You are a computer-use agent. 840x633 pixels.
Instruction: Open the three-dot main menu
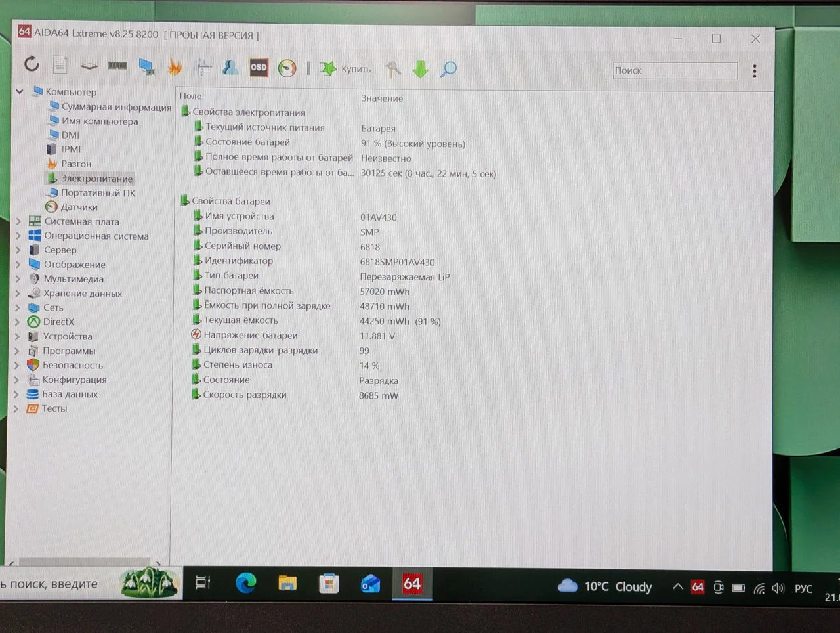click(755, 71)
